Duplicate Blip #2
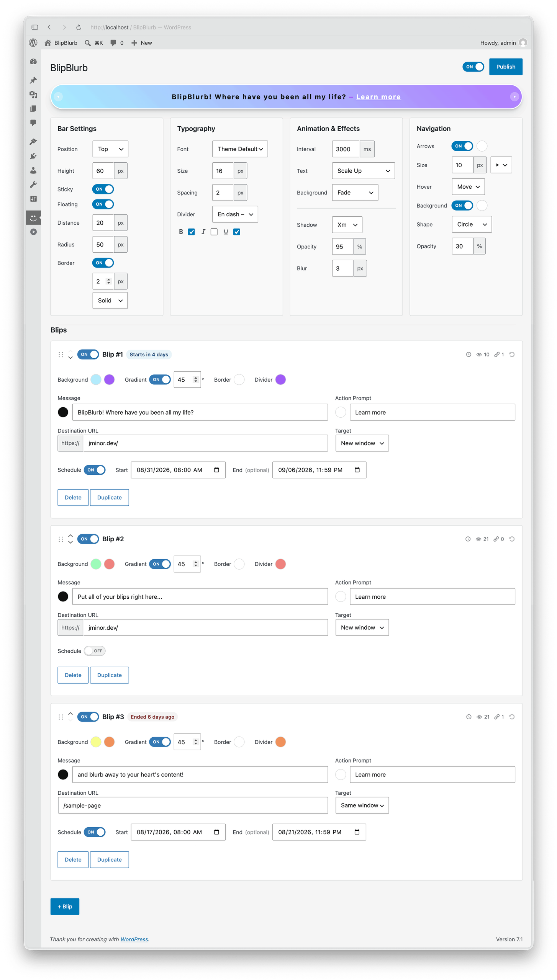557x980 pixels. 109,675
